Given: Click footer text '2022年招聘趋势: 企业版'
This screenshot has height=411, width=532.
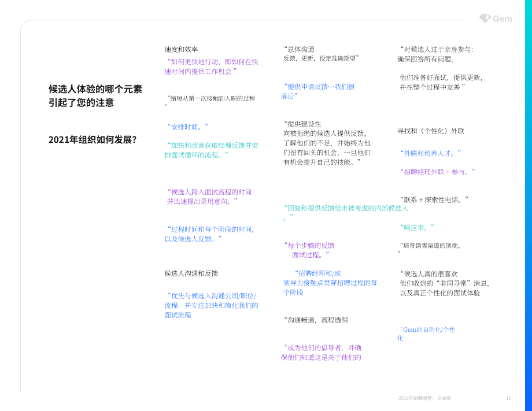Looking at the screenshot, I should point(424,398).
